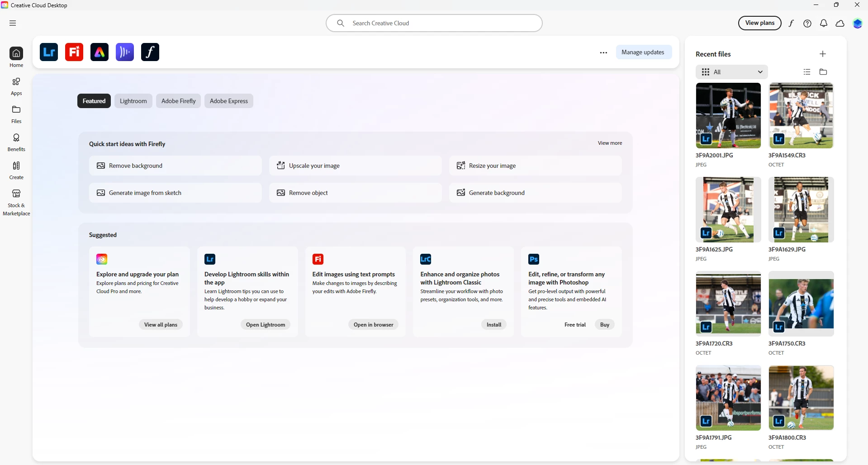Open thumbnail for 3F9A1625.JPG
Viewport: 868px width, 465px height.
(728, 209)
